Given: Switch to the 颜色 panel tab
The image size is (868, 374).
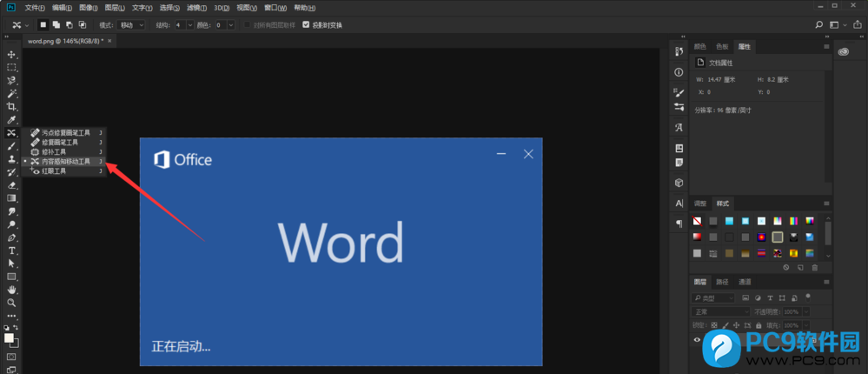Looking at the screenshot, I should [700, 47].
